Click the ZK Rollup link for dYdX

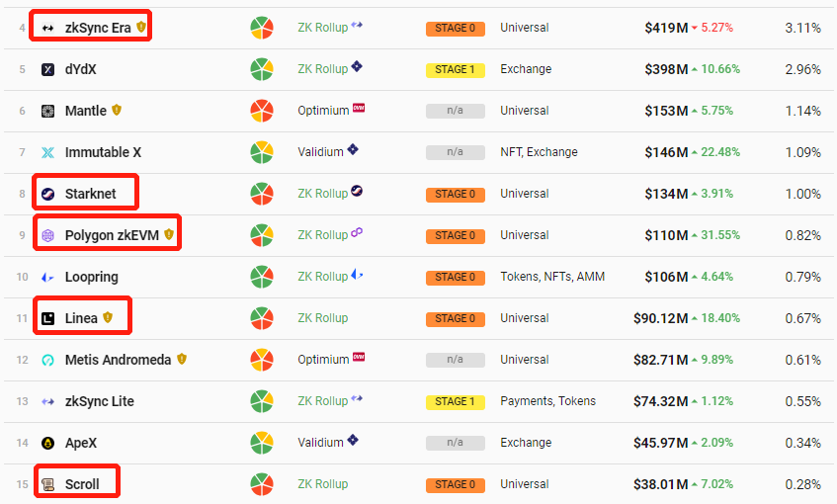click(323, 69)
